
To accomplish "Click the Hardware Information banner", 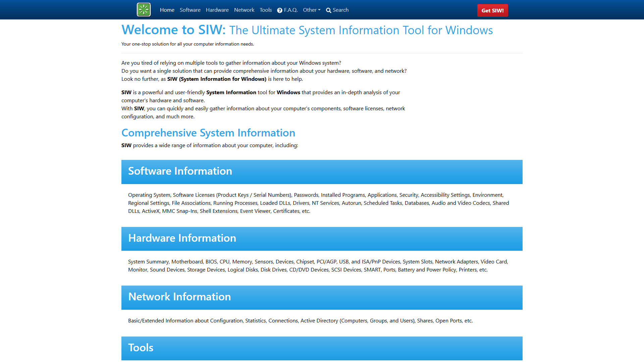I will pyautogui.click(x=182, y=238).
